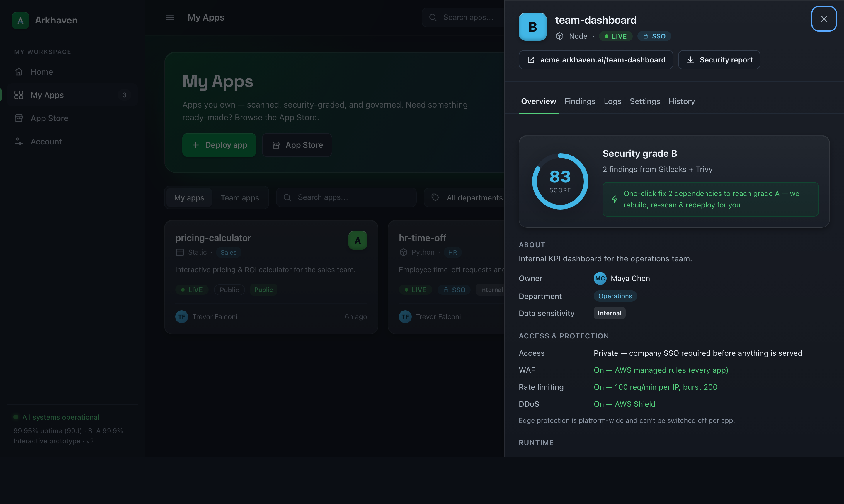Click the Operations department tag

point(615,296)
